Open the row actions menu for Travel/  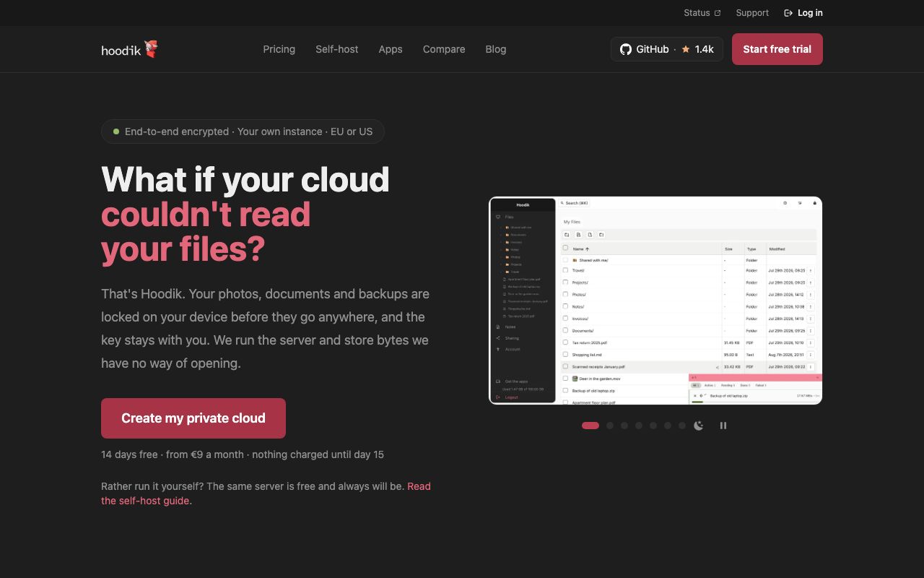point(811,271)
